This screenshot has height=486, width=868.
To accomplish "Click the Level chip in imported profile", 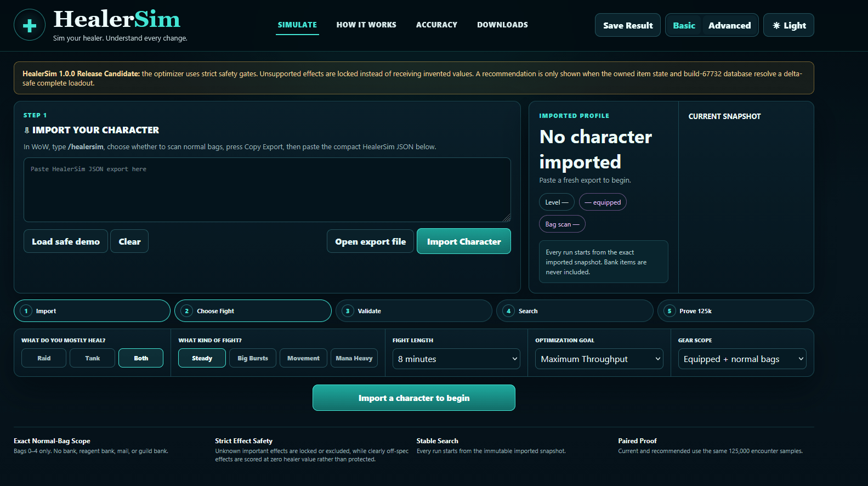I will pos(557,202).
